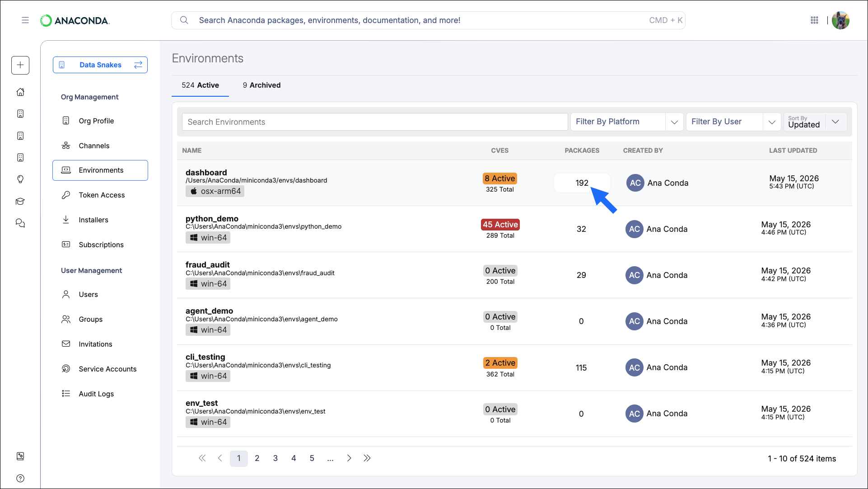Open the cli_testing environment
868x489 pixels.
pyautogui.click(x=205, y=357)
